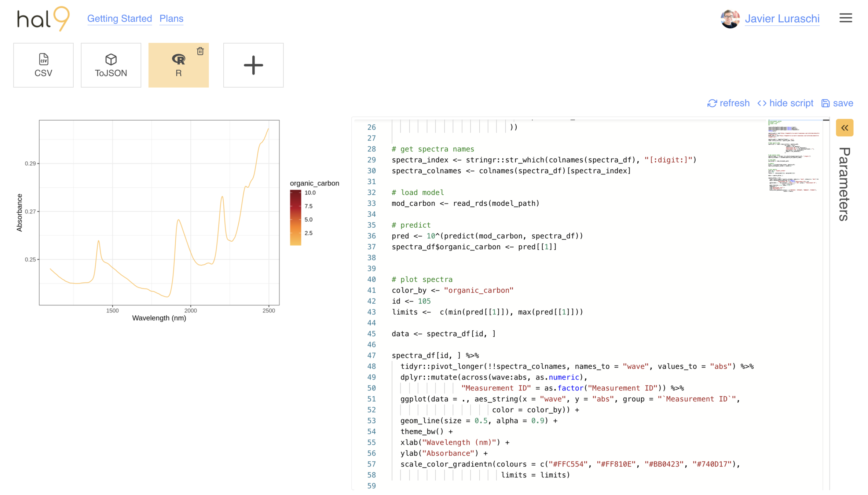
Task: Toggle hide script view
Action: pyautogui.click(x=785, y=103)
